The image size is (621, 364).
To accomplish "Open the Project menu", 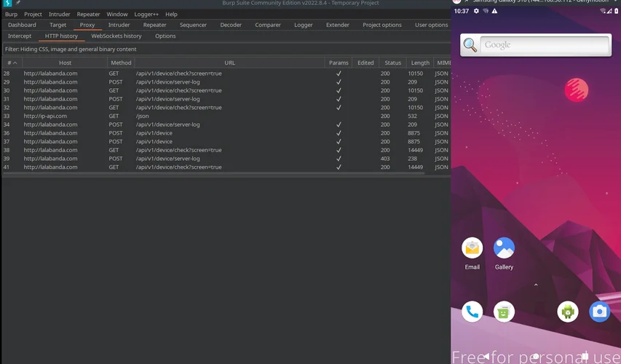I will [33, 15].
